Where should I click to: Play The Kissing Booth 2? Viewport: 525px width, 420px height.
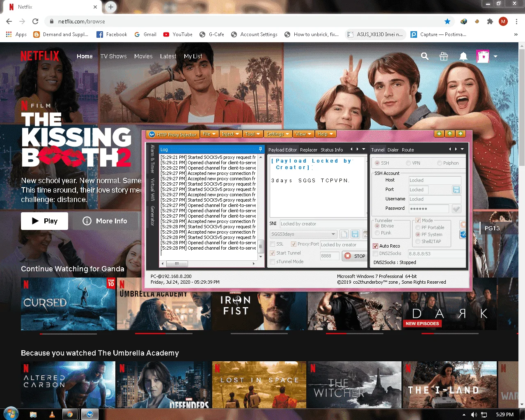44,221
